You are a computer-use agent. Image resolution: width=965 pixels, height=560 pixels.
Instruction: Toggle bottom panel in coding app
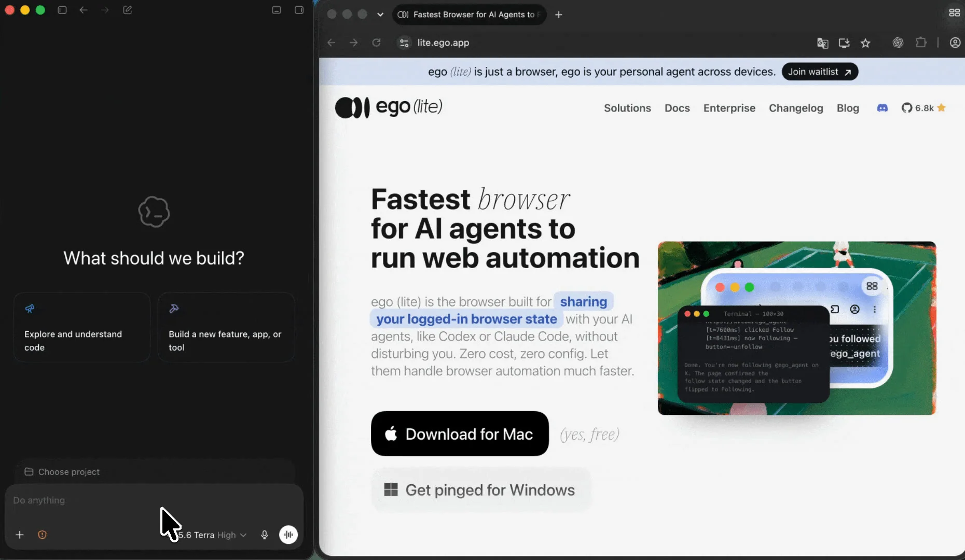(277, 10)
